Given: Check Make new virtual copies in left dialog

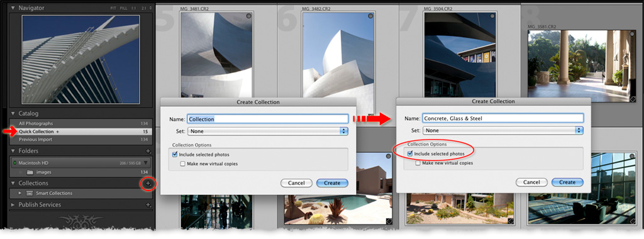Looking at the screenshot, I should coord(183,164).
